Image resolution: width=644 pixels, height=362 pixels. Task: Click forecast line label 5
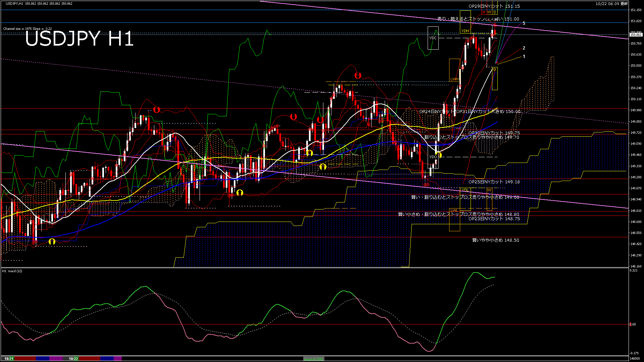(524, 23)
